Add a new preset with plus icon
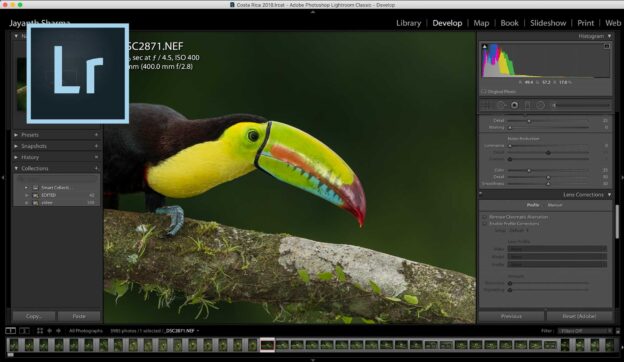Image resolution: width=624 pixels, height=362 pixels. click(96, 135)
